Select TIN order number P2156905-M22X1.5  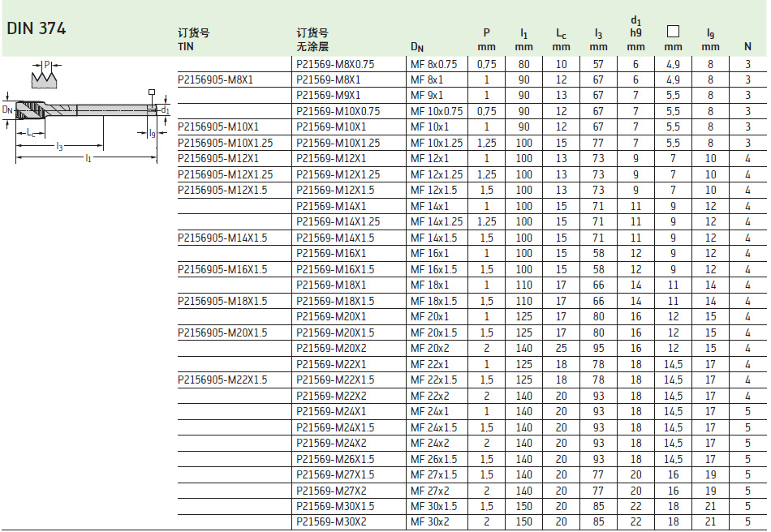tap(222, 380)
